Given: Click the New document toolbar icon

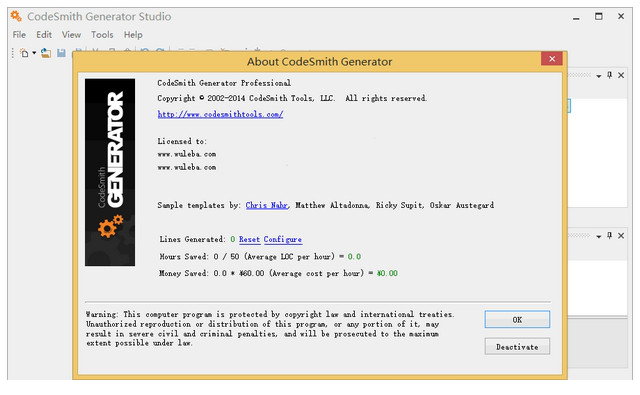Looking at the screenshot, I should [24, 53].
